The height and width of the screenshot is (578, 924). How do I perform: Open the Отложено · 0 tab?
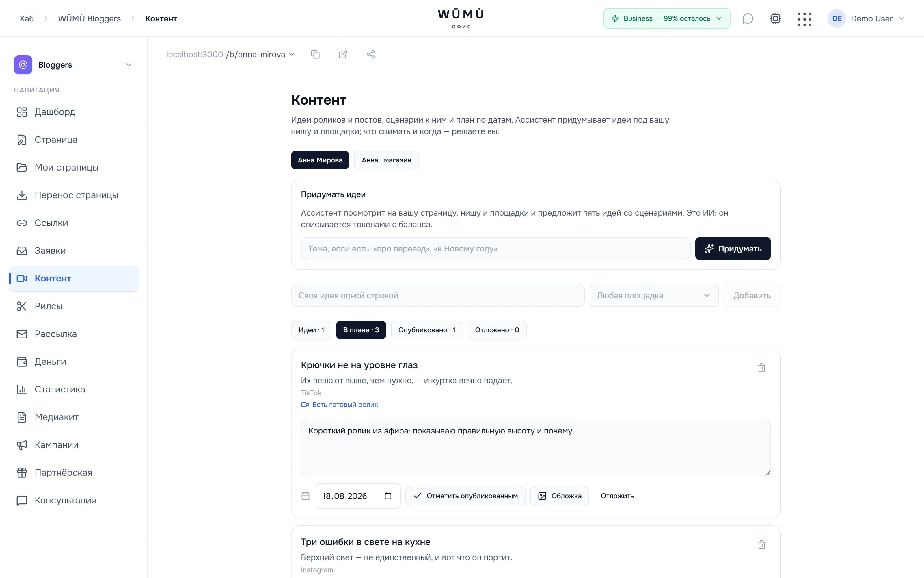pyautogui.click(x=497, y=330)
